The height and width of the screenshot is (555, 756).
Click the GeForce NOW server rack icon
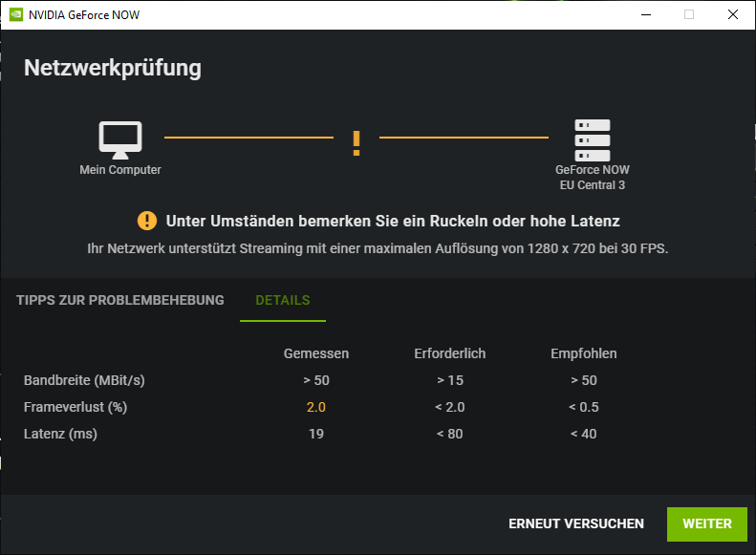coord(592,140)
